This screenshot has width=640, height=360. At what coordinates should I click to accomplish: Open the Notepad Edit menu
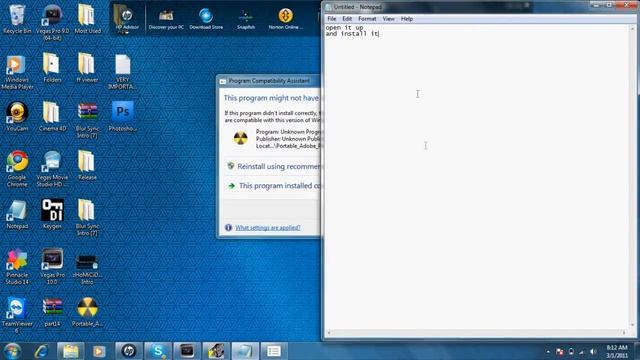(347, 19)
